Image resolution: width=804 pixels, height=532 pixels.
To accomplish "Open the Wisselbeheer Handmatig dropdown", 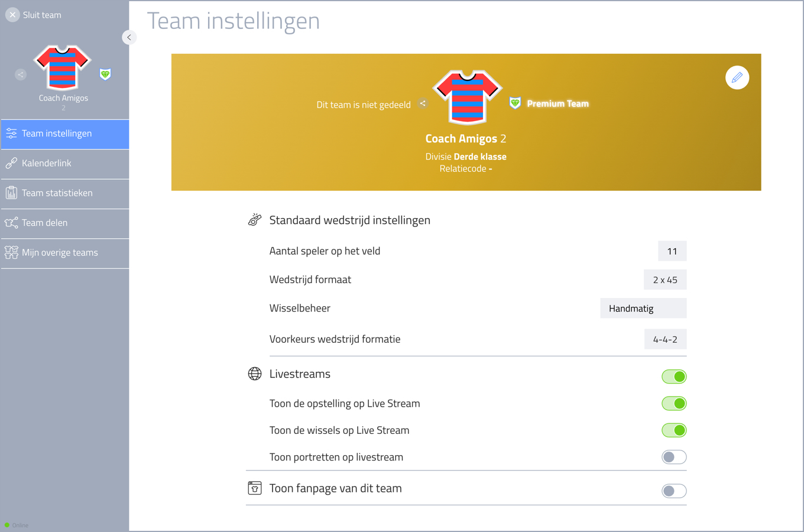I will pos(643,308).
